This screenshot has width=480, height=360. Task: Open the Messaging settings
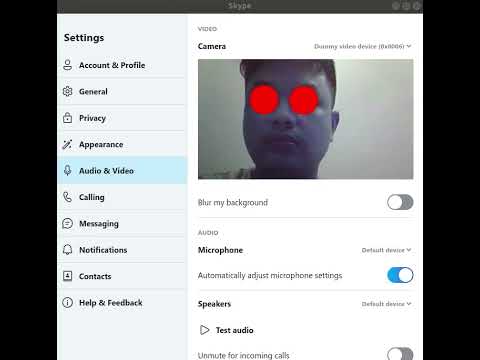tap(122, 223)
